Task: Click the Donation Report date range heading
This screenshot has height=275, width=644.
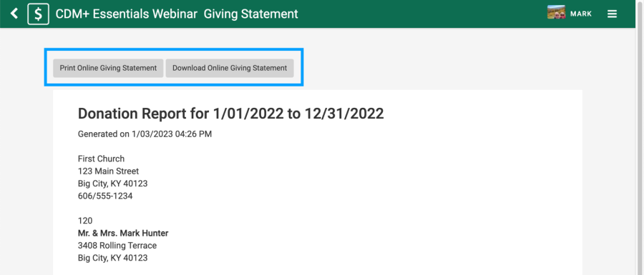Action: tap(231, 114)
